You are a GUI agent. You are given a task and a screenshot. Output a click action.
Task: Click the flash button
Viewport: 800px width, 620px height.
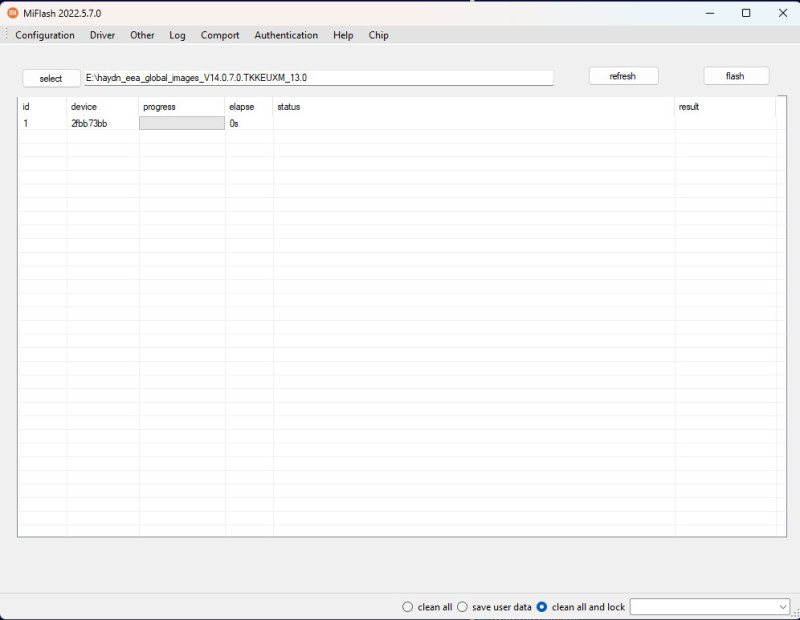(736, 76)
